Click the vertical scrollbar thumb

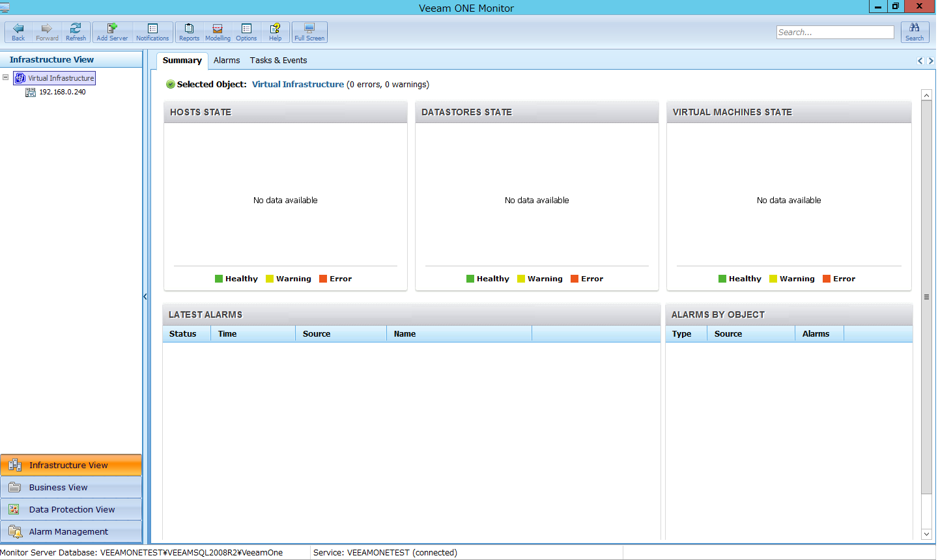(x=926, y=297)
